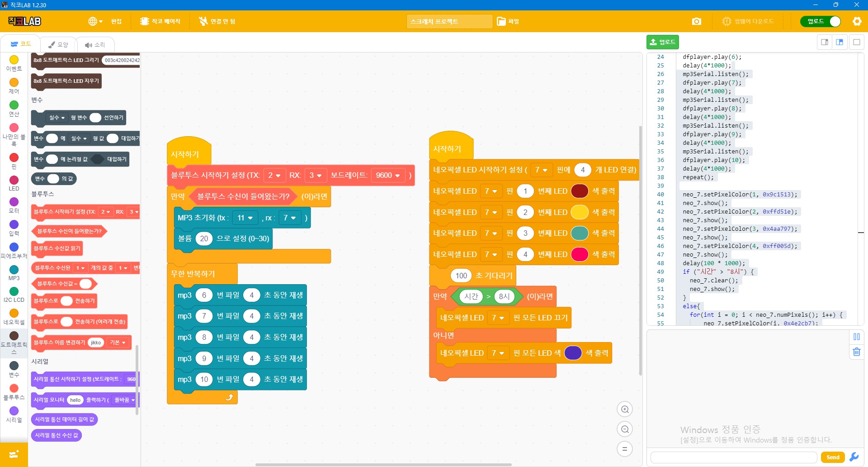Select the 네오픽셀 block category
Viewport: 868px width, 467px height.
click(14, 317)
